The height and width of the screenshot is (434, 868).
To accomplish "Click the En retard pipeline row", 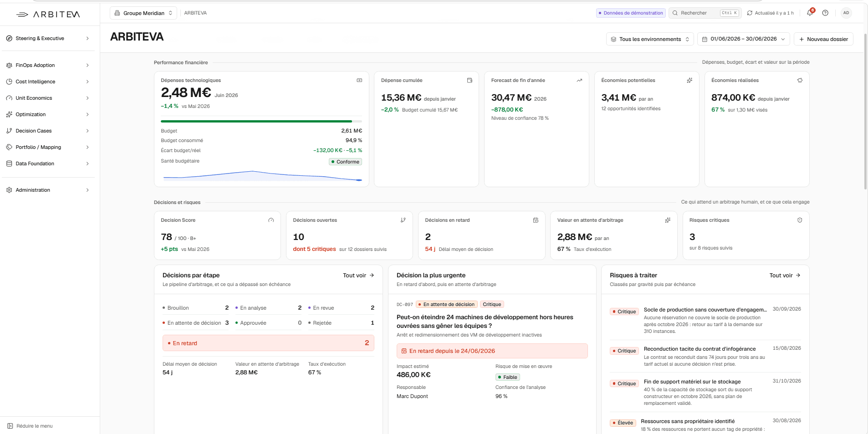I will [x=268, y=343].
